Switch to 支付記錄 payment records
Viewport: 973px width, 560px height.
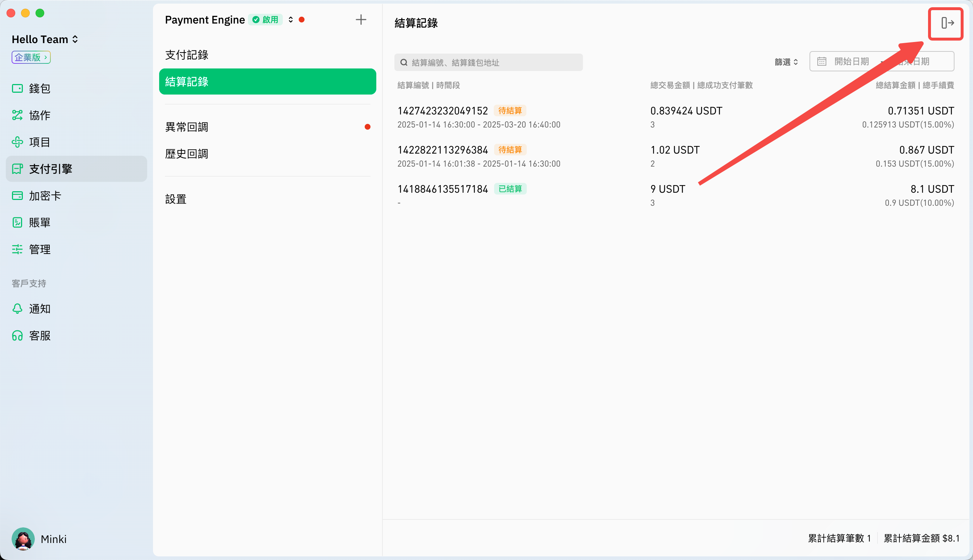tap(187, 55)
